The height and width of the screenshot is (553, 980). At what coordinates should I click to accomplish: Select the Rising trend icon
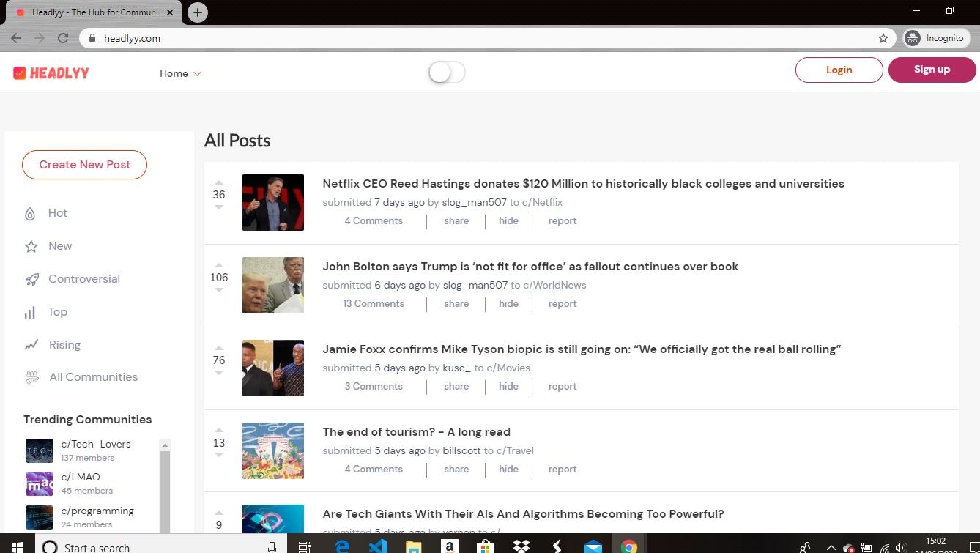(x=31, y=345)
